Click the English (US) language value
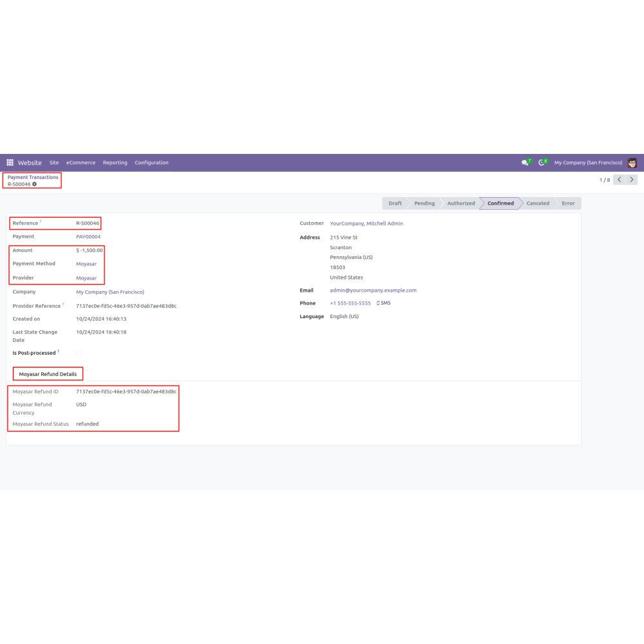This screenshot has height=644, width=644. [344, 316]
